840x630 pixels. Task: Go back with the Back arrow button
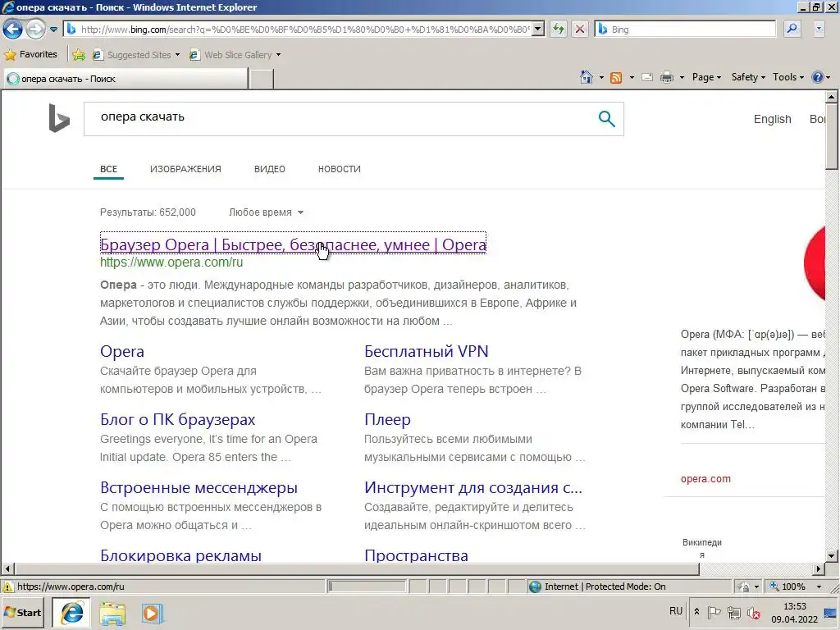click(x=13, y=29)
